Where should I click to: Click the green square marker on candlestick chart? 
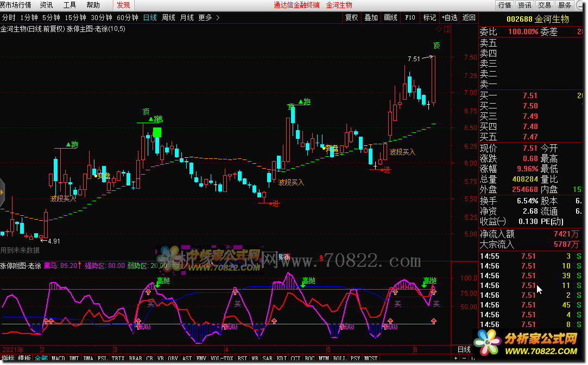click(x=157, y=132)
